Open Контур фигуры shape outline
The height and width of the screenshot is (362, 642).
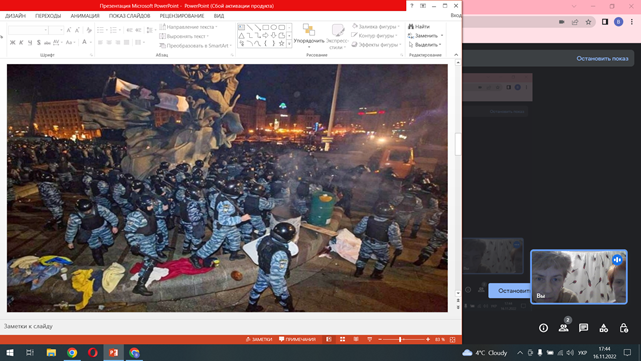tap(375, 36)
